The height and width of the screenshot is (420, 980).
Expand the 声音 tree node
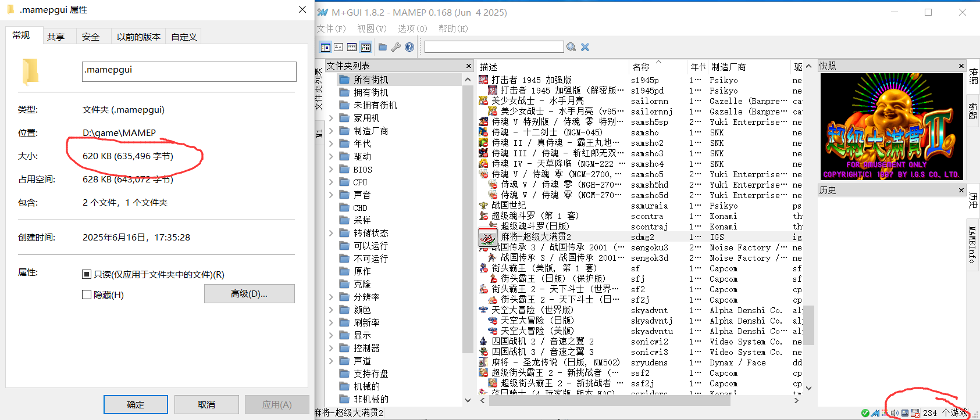331,195
